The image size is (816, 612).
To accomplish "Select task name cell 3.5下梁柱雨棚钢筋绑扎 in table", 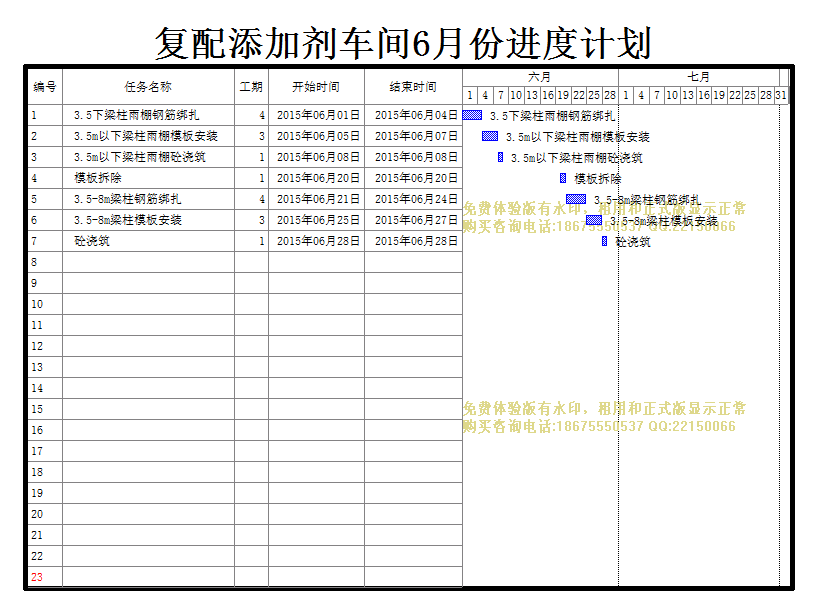I will pyautogui.click(x=148, y=115).
